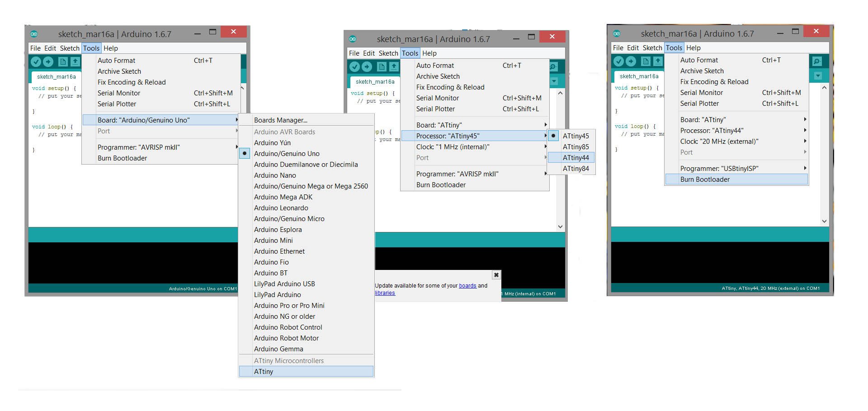Screen dimensions: 868x411
Task: Expand Board "Arduino/Genuino Uno" submenu in left window
Action: tap(160, 120)
